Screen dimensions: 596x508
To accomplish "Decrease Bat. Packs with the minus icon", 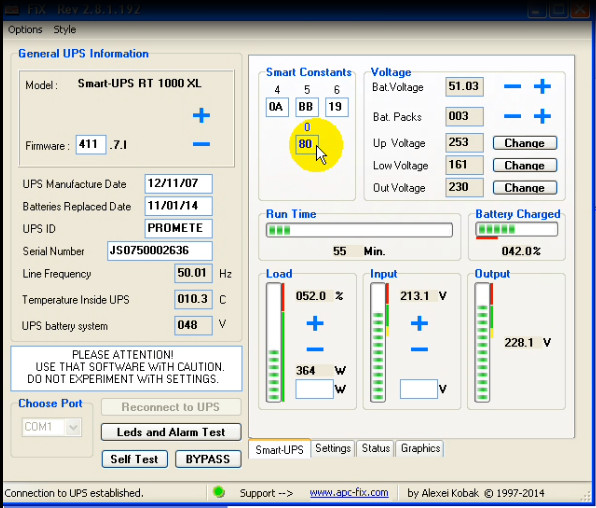I will click(512, 116).
